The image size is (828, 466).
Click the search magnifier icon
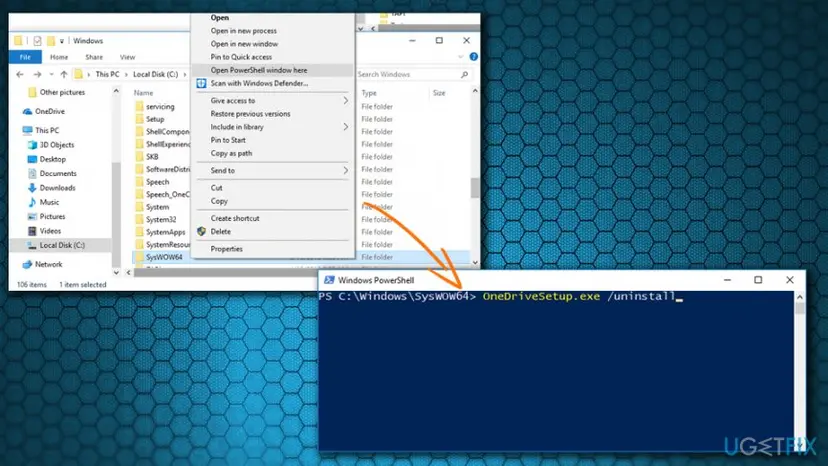[464, 74]
